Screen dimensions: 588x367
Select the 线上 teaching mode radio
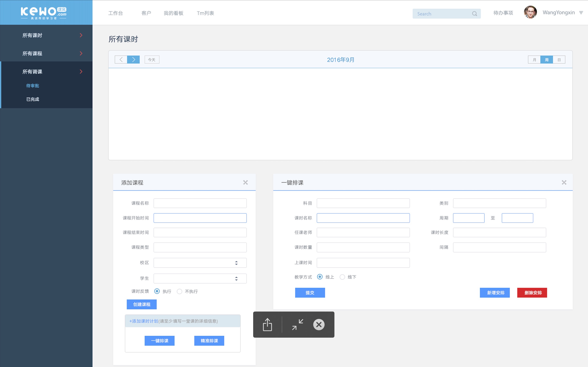(x=320, y=277)
